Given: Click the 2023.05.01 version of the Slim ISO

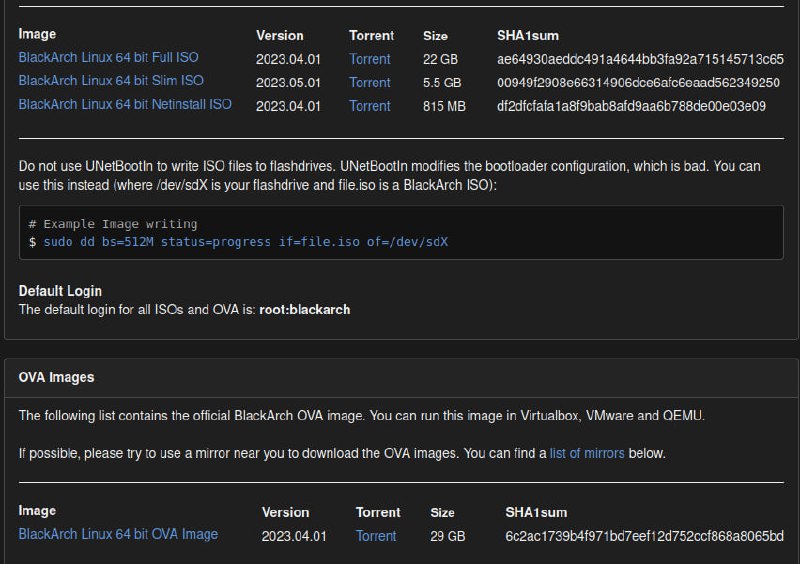Looking at the screenshot, I should [288, 83].
